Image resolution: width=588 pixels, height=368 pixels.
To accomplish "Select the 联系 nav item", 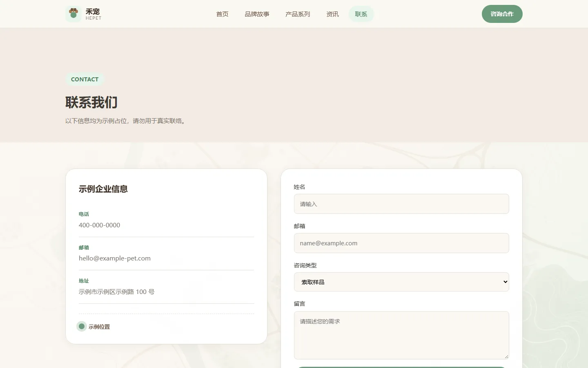I will pyautogui.click(x=361, y=14).
